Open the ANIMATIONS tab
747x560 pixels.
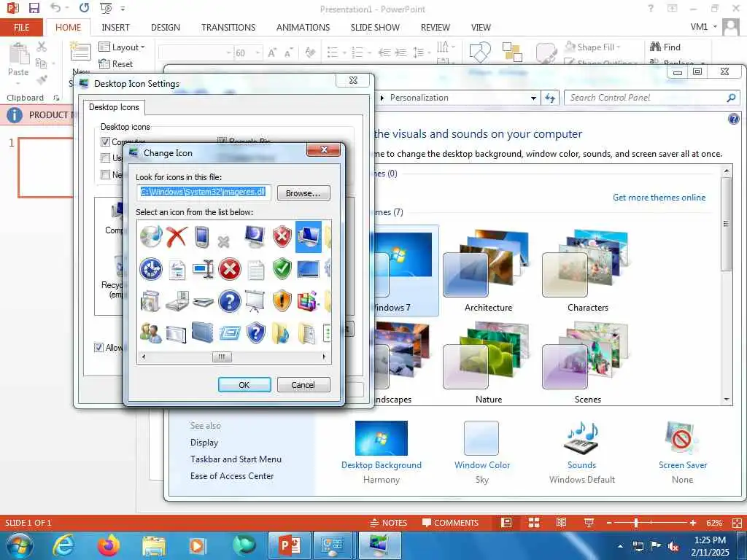[x=303, y=27]
